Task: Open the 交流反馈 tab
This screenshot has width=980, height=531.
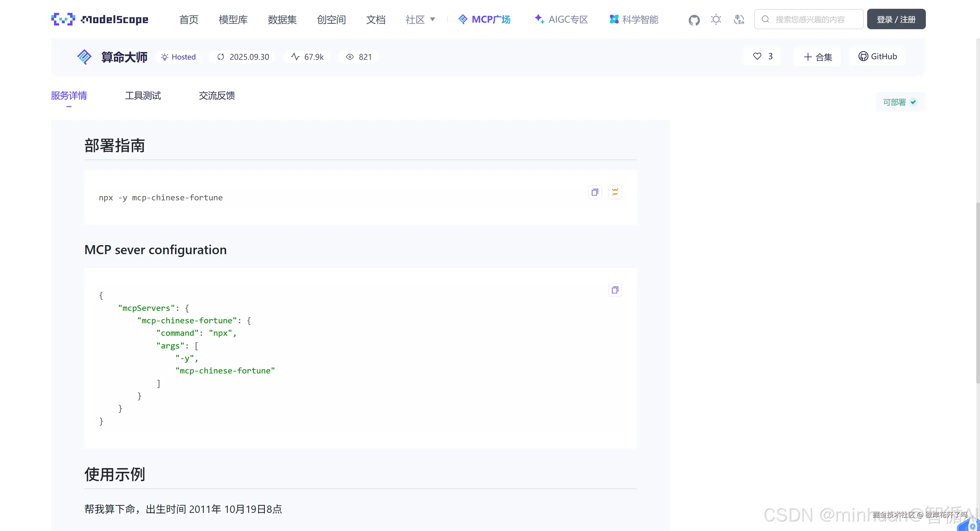Action: tap(216, 96)
